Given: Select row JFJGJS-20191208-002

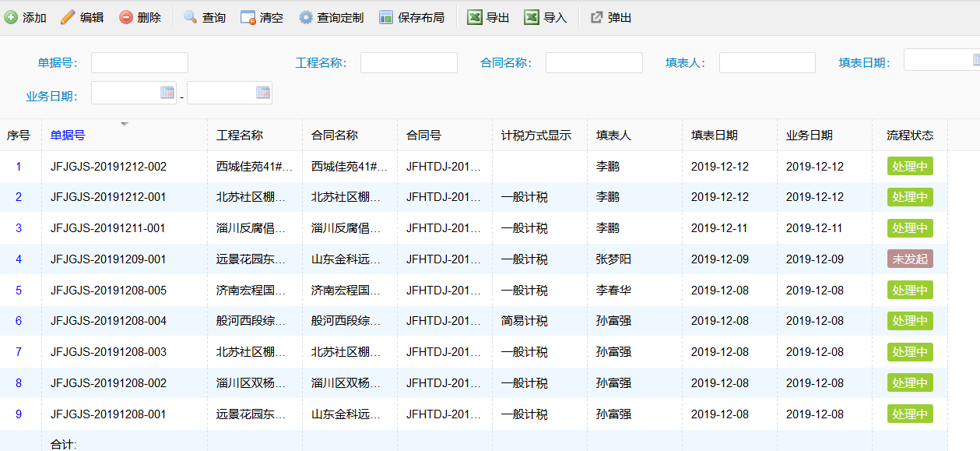Looking at the screenshot, I should [473, 383].
